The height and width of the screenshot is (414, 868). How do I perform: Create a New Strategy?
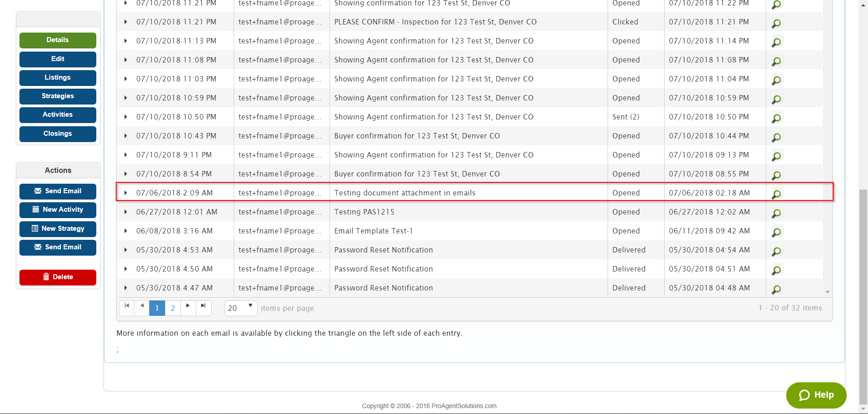58,229
